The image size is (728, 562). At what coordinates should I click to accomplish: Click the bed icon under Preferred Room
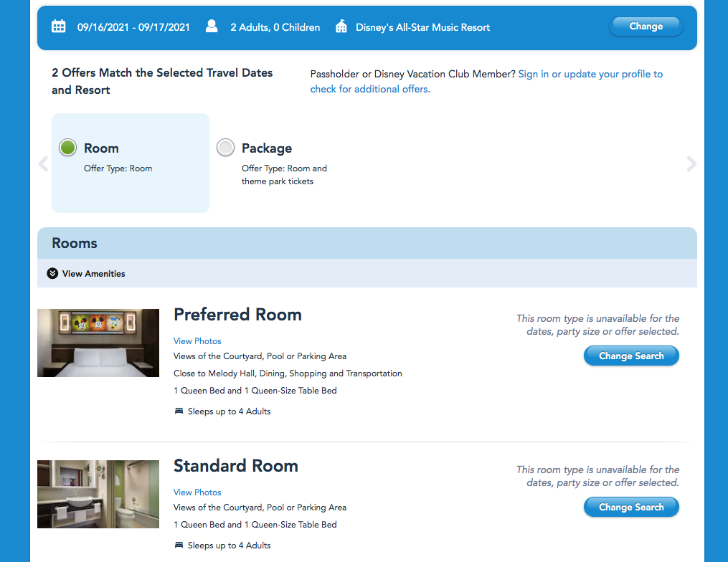pyautogui.click(x=179, y=411)
